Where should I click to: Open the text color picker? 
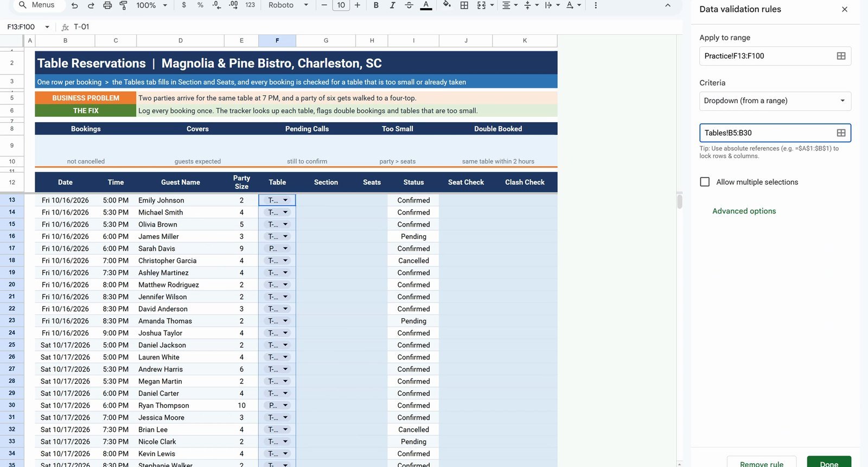coord(426,5)
